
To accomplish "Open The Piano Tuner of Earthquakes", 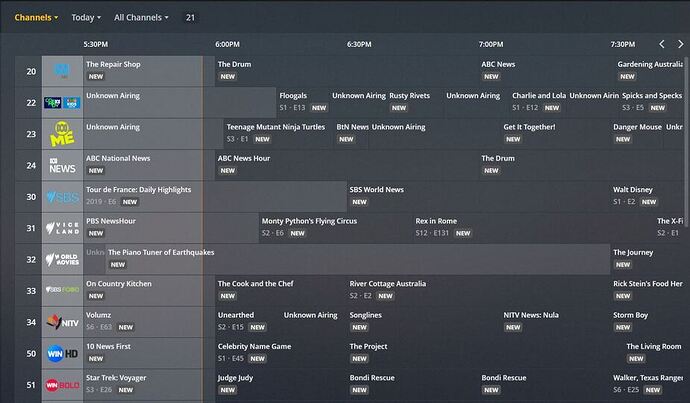I will coord(358,259).
